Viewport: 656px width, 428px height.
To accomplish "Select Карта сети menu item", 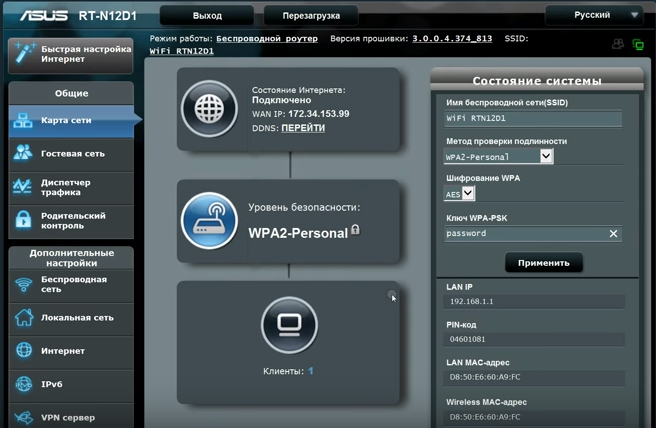I will coord(68,121).
